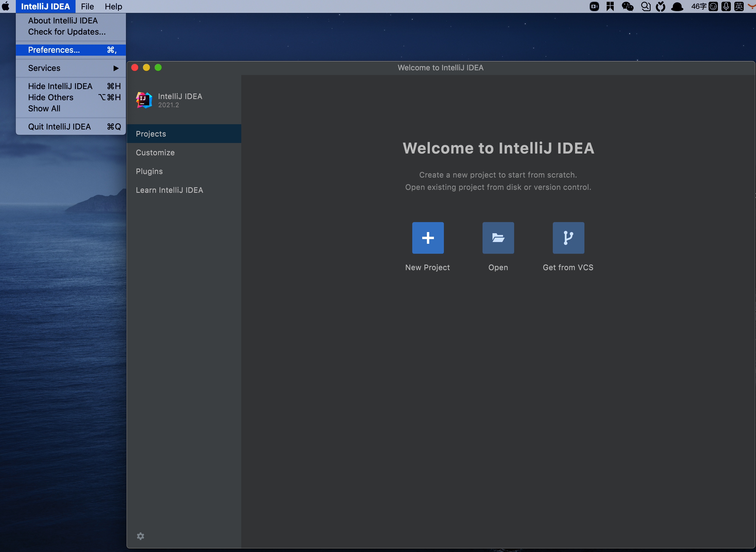Viewport: 756px width, 552px height.
Task: Select Hide Others menu item
Action: click(51, 97)
